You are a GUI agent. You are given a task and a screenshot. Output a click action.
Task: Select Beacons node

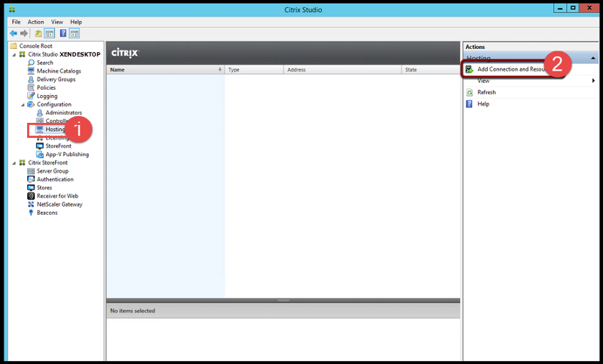pyautogui.click(x=47, y=213)
